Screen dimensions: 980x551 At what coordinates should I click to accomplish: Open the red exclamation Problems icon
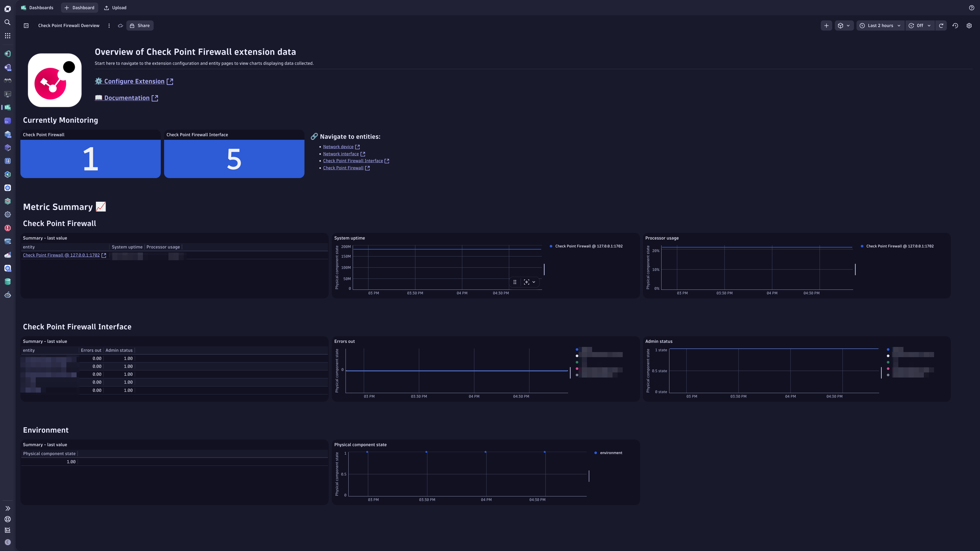[x=8, y=228]
